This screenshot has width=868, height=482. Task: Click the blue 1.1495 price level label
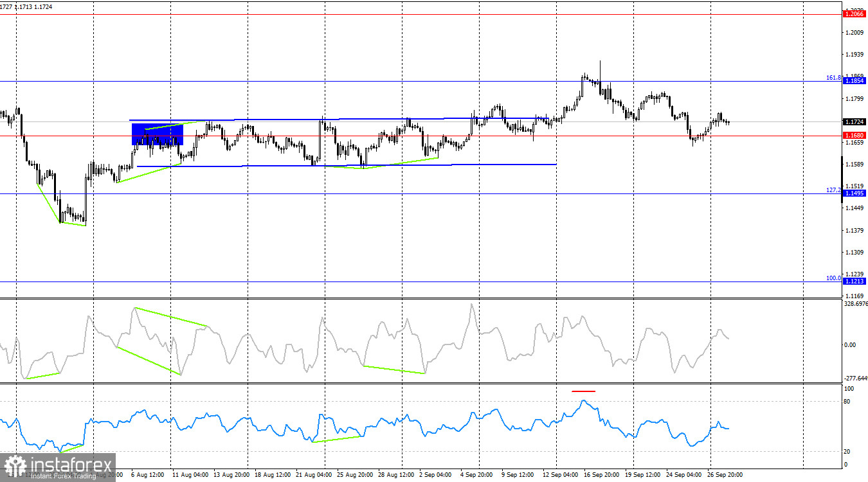click(854, 193)
